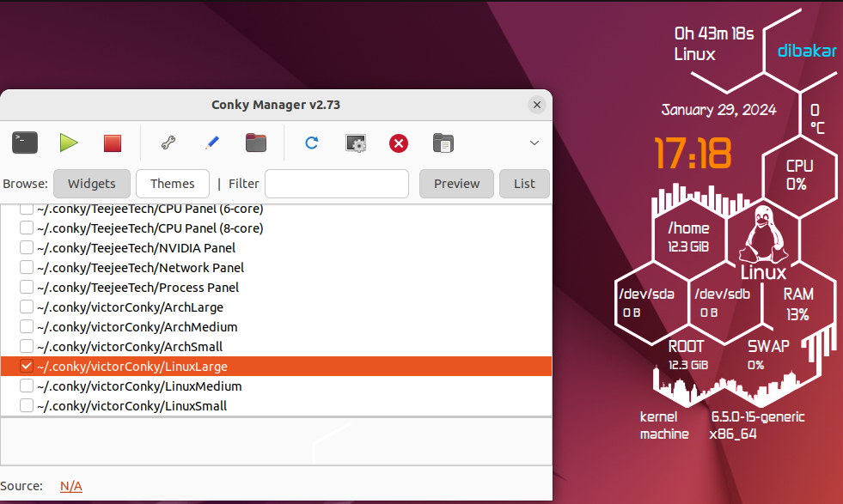Select row ~/.conky/victorConky/LinuxMedium
The width and height of the screenshot is (843, 504).
coord(277,386)
